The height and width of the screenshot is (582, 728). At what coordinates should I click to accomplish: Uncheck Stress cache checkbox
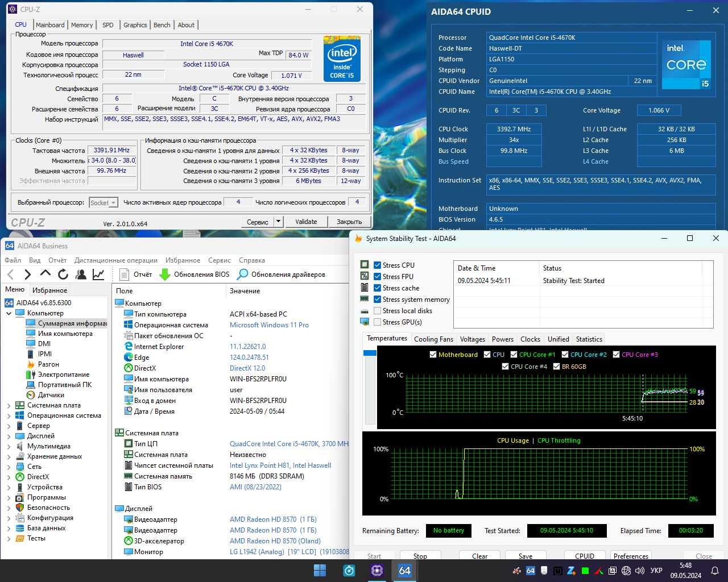tap(377, 288)
